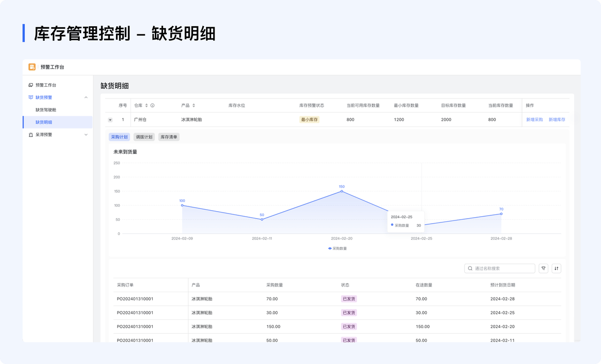This screenshot has width=601, height=364.
Task: Click the 预计到货日期 column header
Action: 503,285
